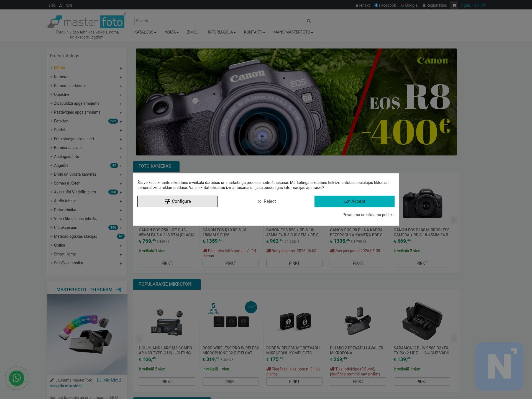Open Privātuma un sīkdatņu politika link
This screenshot has height=399, width=532.
[x=369, y=215]
